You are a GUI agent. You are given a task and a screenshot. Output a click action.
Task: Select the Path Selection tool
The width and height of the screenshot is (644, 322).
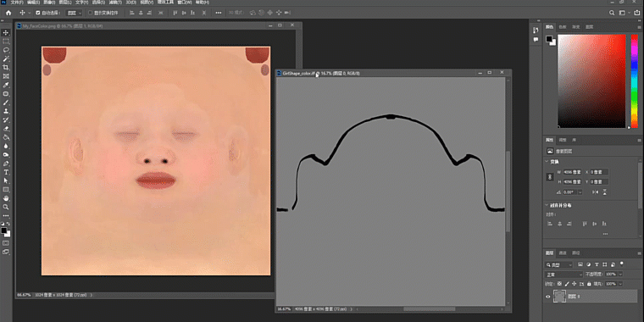[x=6, y=180]
